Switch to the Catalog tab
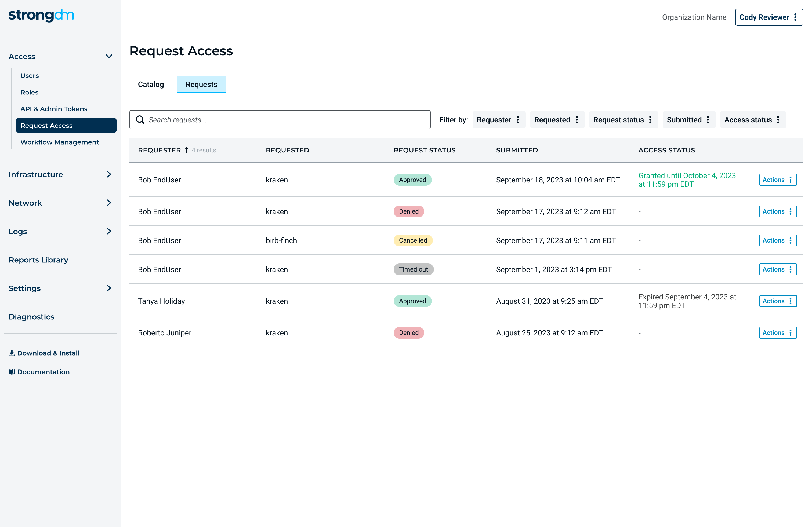 click(151, 84)
